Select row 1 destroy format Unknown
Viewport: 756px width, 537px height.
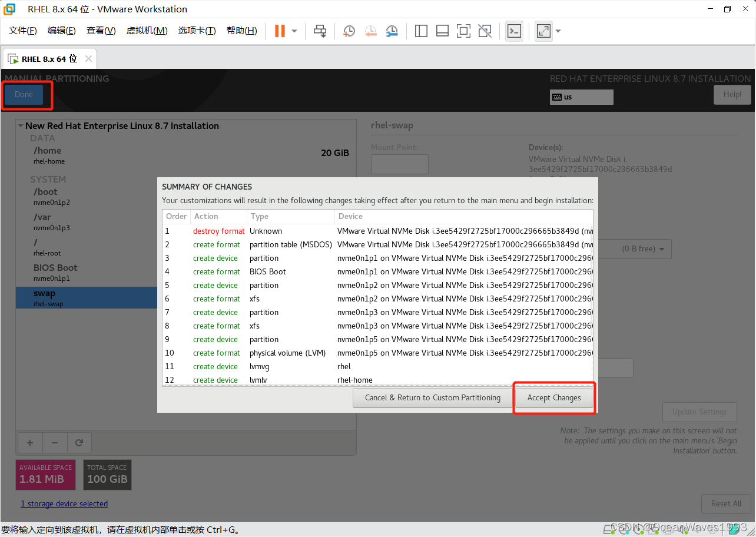coord(378,231)
